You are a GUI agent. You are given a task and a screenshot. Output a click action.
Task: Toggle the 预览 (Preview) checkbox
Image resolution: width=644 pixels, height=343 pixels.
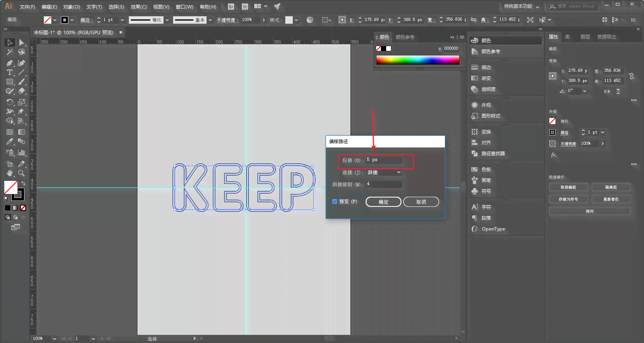click(335, 201)
